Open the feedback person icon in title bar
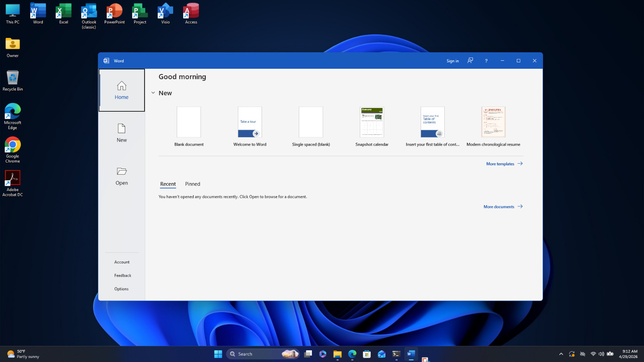This screenshot has width=644, height=362. tap(470, 61)
